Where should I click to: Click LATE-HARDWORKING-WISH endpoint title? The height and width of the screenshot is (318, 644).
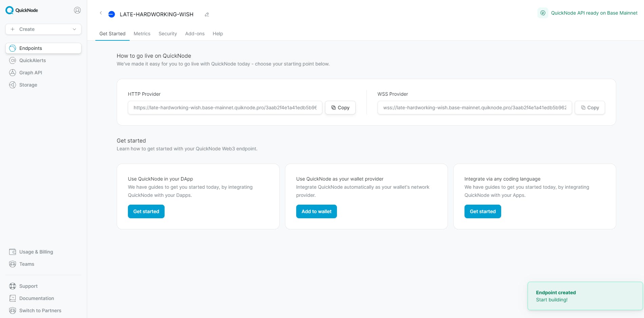[156, 14]
